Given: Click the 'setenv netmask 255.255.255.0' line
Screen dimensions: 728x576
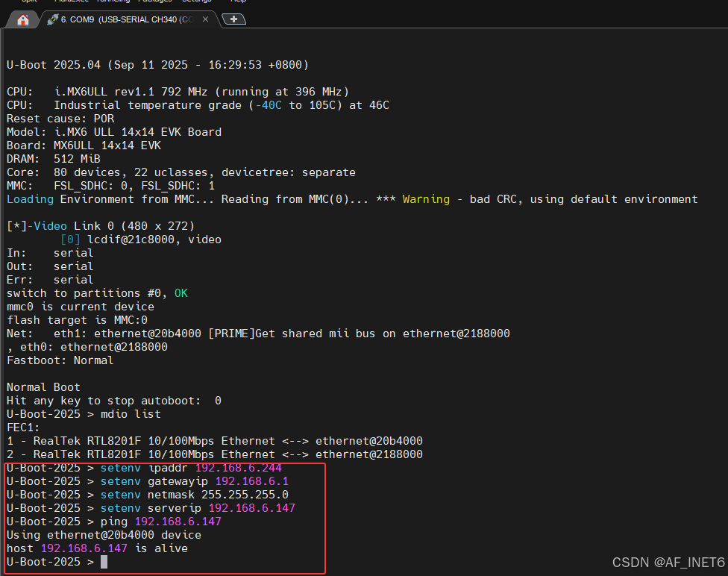Looking at the screenshot, I should click(x=148, y=495).
